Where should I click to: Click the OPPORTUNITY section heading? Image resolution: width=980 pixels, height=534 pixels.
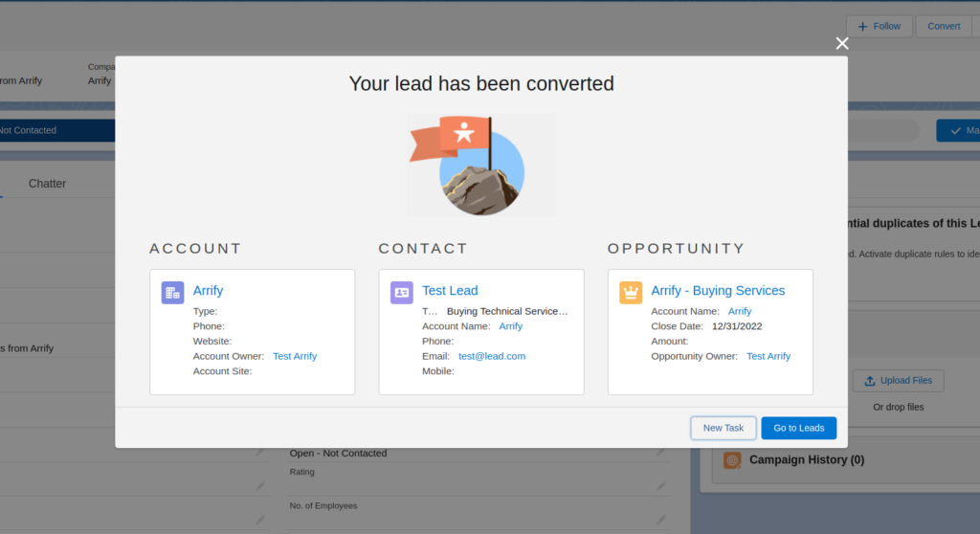pos(677,248)
